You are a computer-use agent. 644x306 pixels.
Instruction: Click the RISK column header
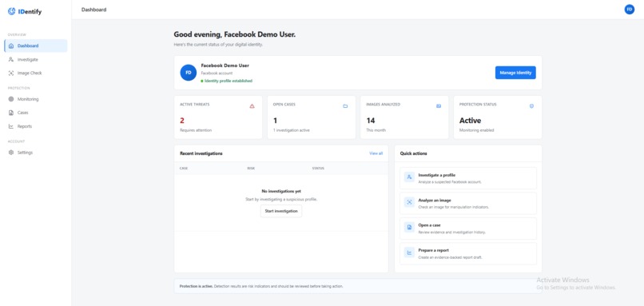point(251,168)
